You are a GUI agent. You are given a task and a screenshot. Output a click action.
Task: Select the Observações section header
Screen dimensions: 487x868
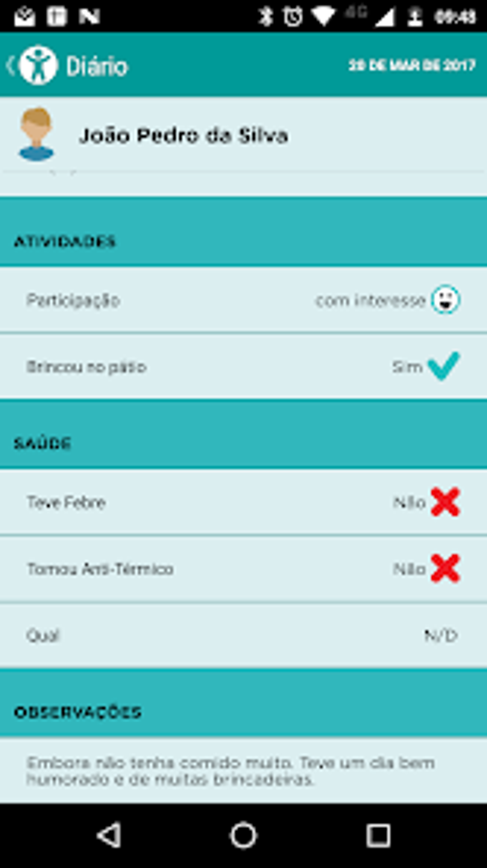pos(78,712)
